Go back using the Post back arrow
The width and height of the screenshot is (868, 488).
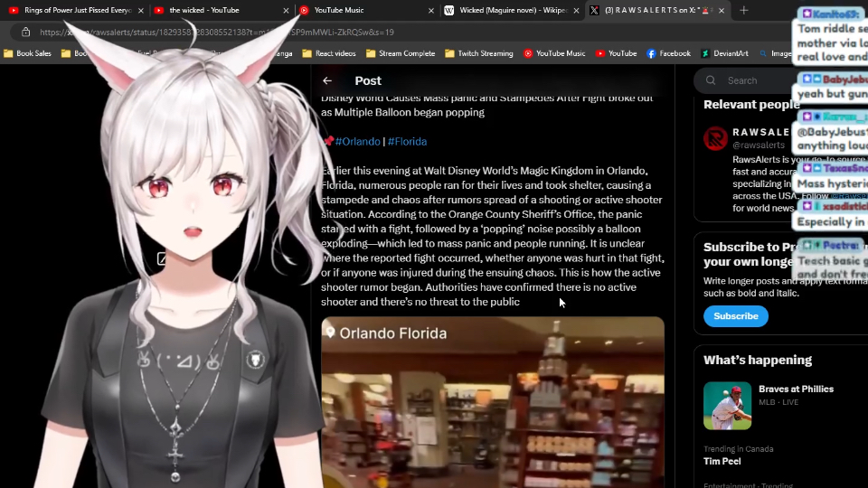coord(327,80)
